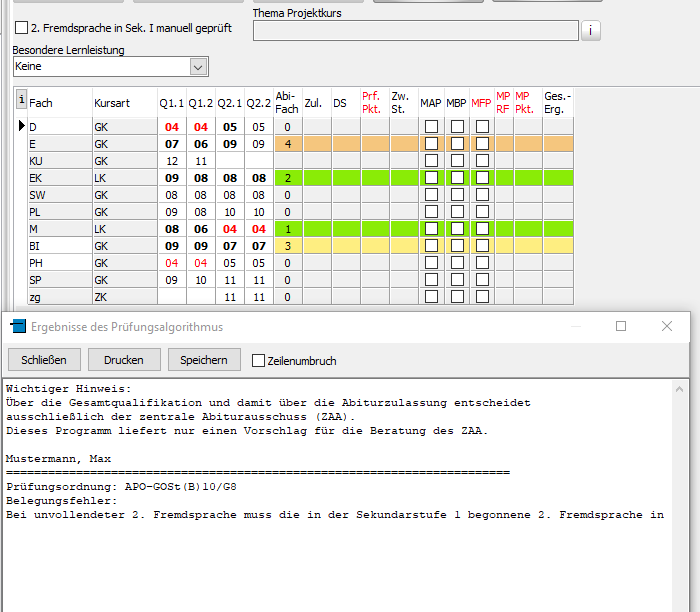Click the Schließen button
Image resolution: width=700 pixels, height=612 pixels.
tap(44, 360)
